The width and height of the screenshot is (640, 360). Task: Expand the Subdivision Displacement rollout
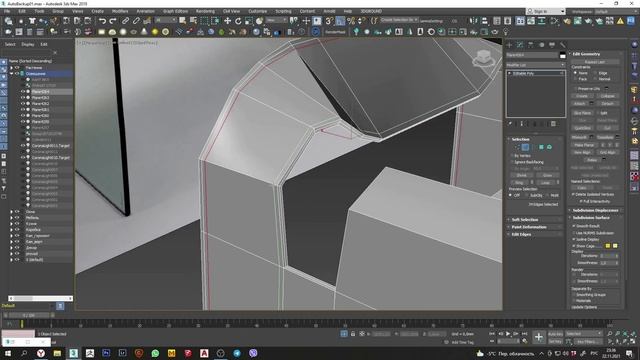coord(595,210)
